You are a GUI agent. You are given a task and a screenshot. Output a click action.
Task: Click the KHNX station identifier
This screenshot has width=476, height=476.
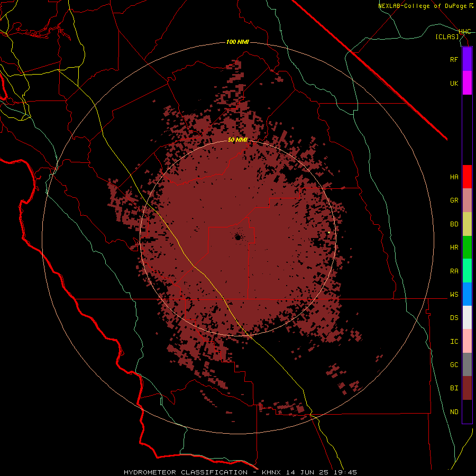(273, 472)
